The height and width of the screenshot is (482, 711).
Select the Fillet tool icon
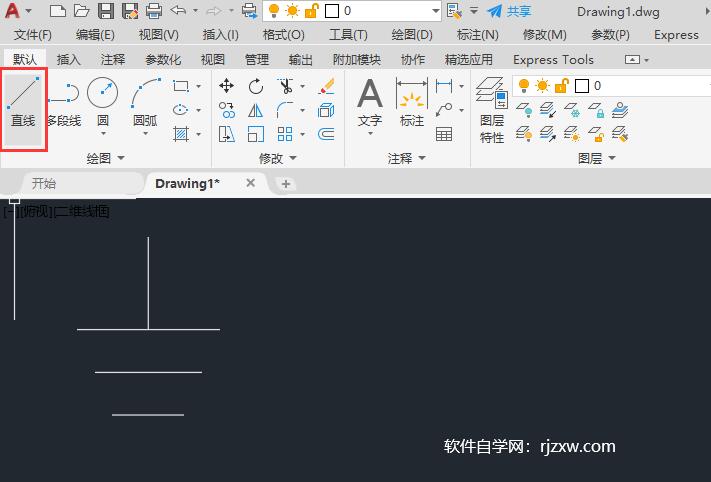tap(285, 110)
